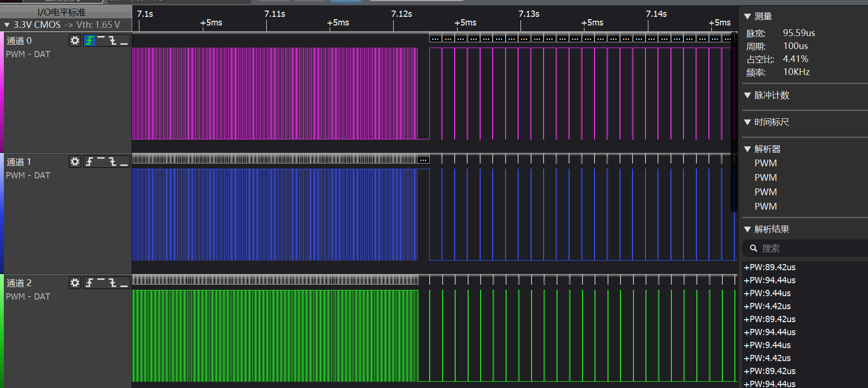
Task: Collapse the 脉冲计数 pulse count section
Action: coord(747,95)
